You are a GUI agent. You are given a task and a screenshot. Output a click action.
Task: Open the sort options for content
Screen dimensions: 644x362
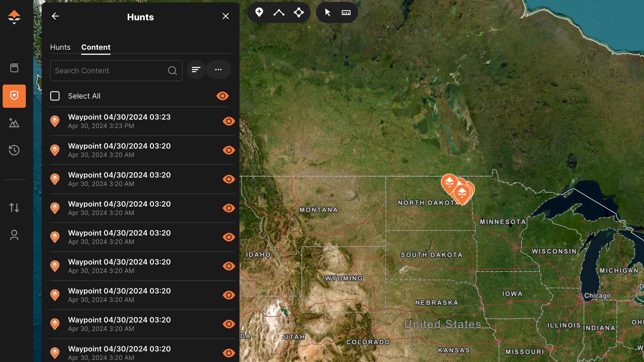coord(196,70)
